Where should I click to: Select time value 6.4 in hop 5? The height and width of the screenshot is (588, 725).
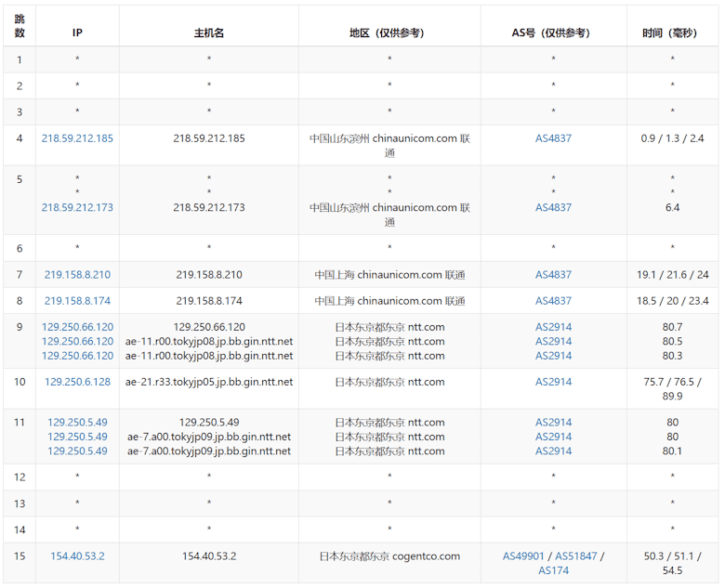click(x=672, y=207)
